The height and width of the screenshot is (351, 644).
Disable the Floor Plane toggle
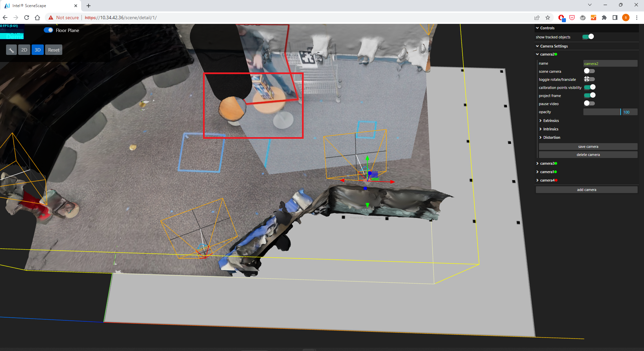point(48,30)
